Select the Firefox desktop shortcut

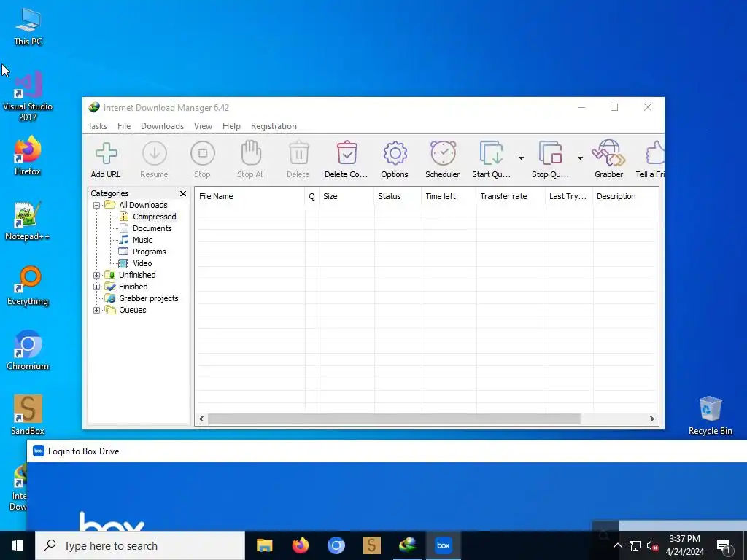pyautogui.click(x=28, y=156)
